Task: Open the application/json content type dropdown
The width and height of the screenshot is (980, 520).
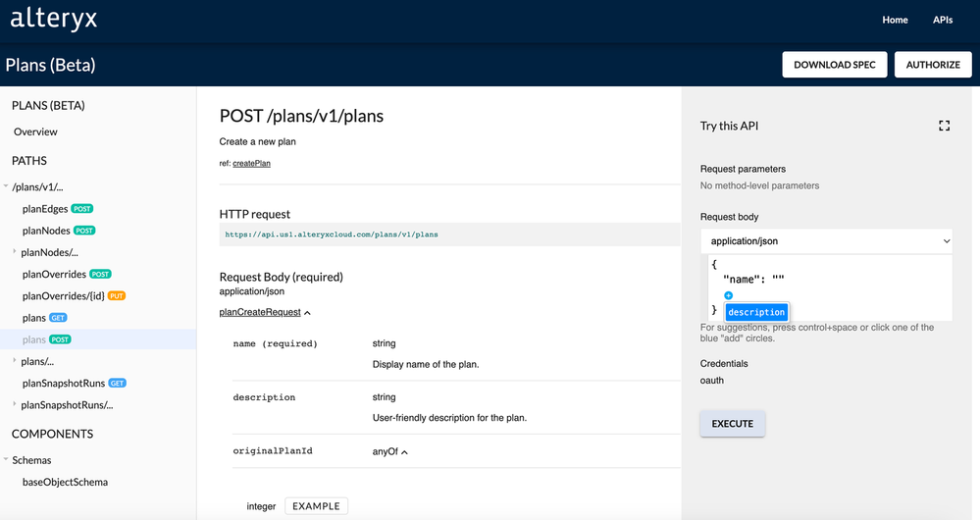Action: [826, 241]
